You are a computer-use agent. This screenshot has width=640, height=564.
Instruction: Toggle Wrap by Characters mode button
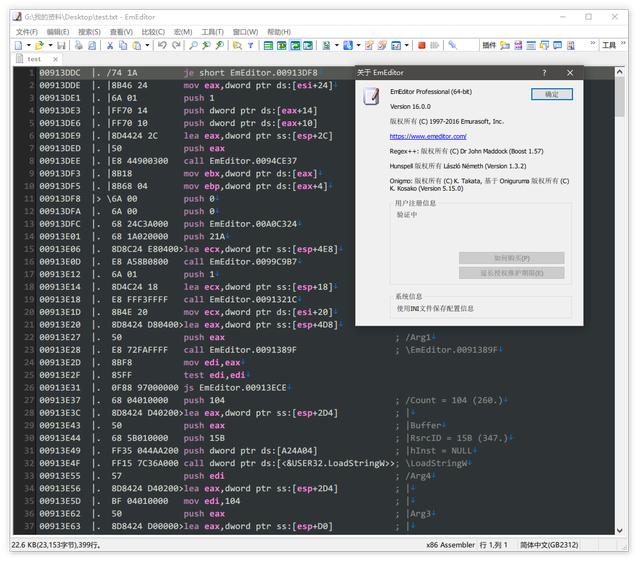(x=281, y=45)
